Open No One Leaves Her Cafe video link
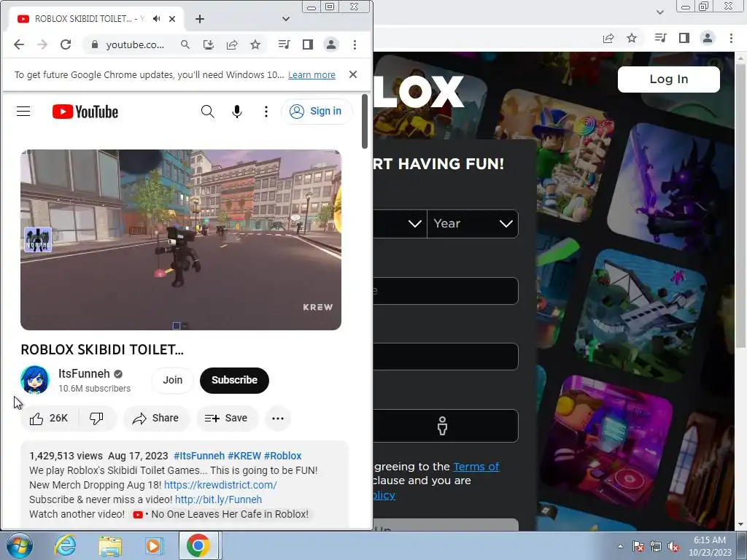747x560 pixels. click(221, 514)
